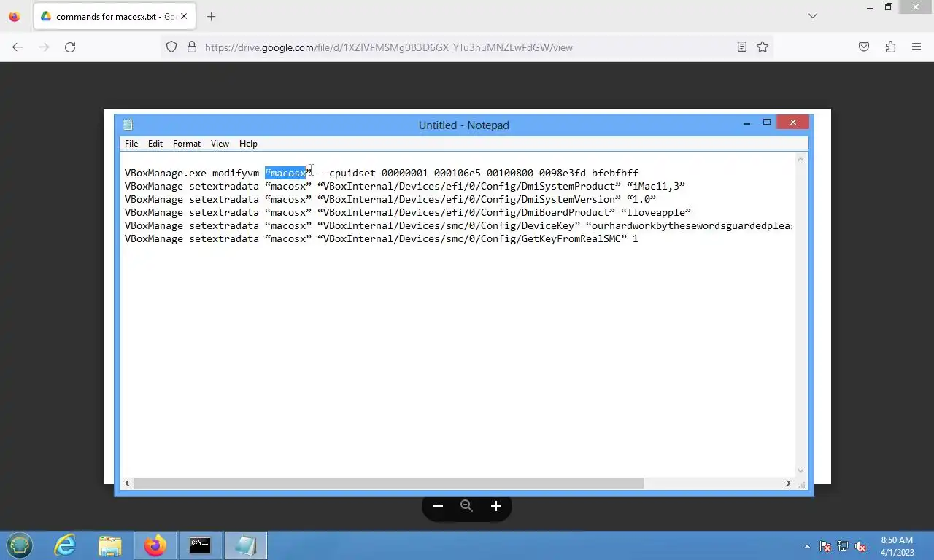The height and width of the screenshot is (560, 934).
Task: Click the taskbar clock showing 8:50 AM
Action: (x=897, y=546)
